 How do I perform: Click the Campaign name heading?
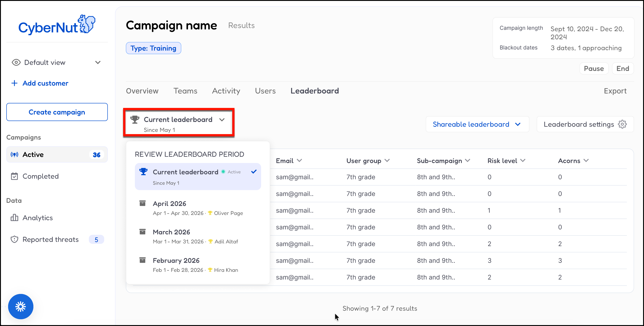[171, 25]
